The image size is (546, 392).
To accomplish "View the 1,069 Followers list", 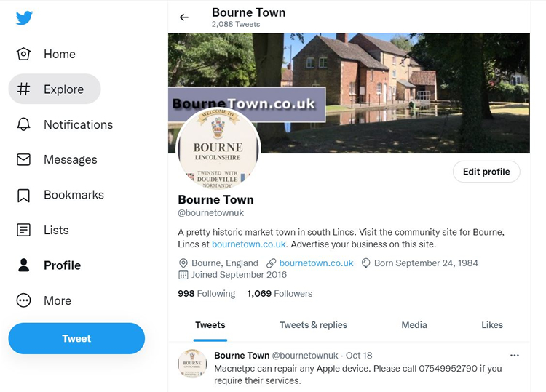I will [280, 294].
